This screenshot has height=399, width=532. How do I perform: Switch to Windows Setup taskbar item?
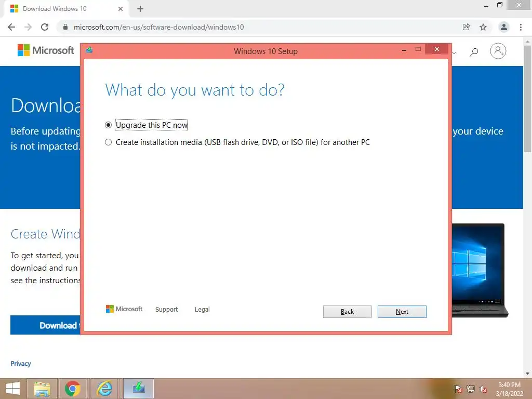coord(139,389)
